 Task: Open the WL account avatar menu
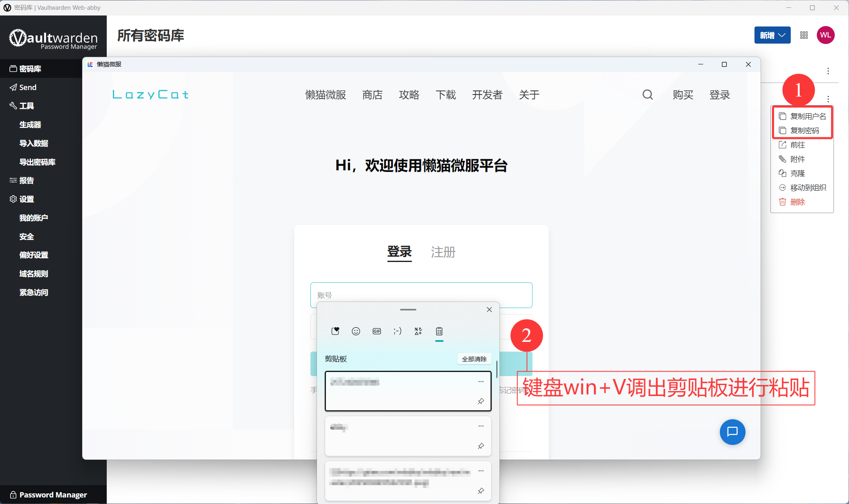pos(825,35)
